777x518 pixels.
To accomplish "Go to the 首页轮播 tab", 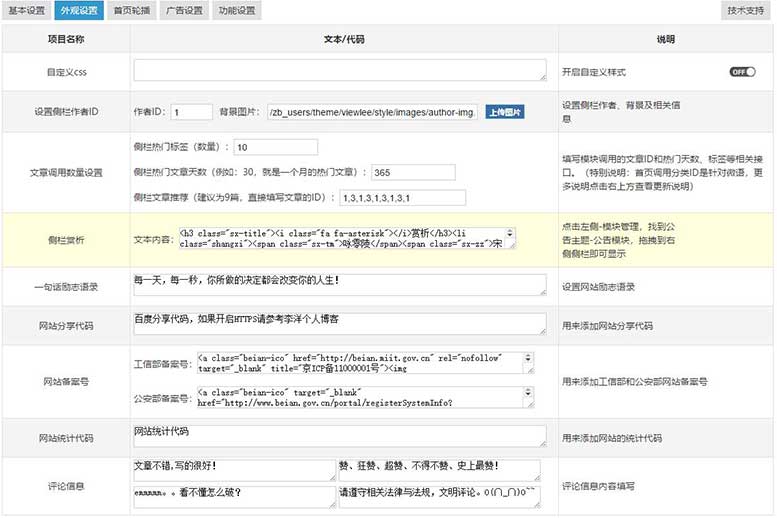I will [132, 11].
